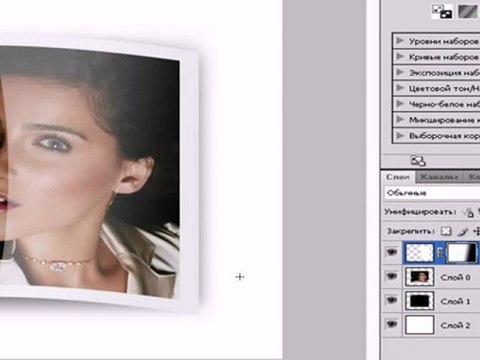
Task: Select the top layer's gradient mask thumbnail
Action: coord(462,253)
